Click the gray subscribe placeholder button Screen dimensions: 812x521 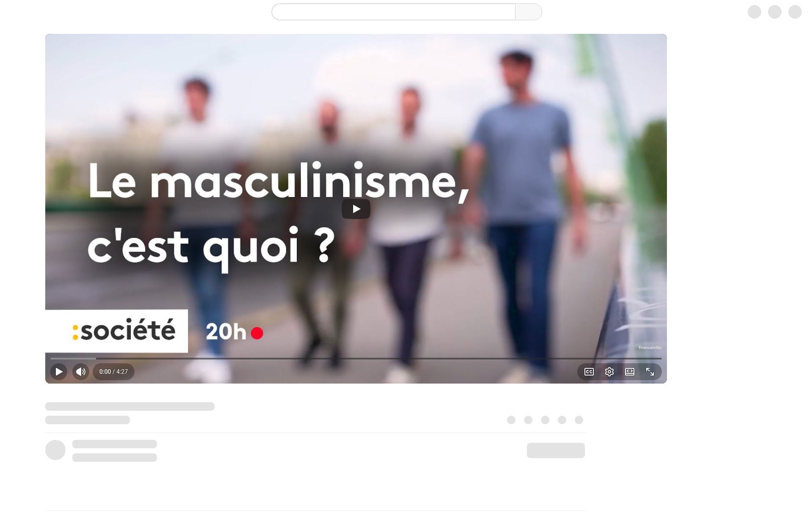point(556,450)
